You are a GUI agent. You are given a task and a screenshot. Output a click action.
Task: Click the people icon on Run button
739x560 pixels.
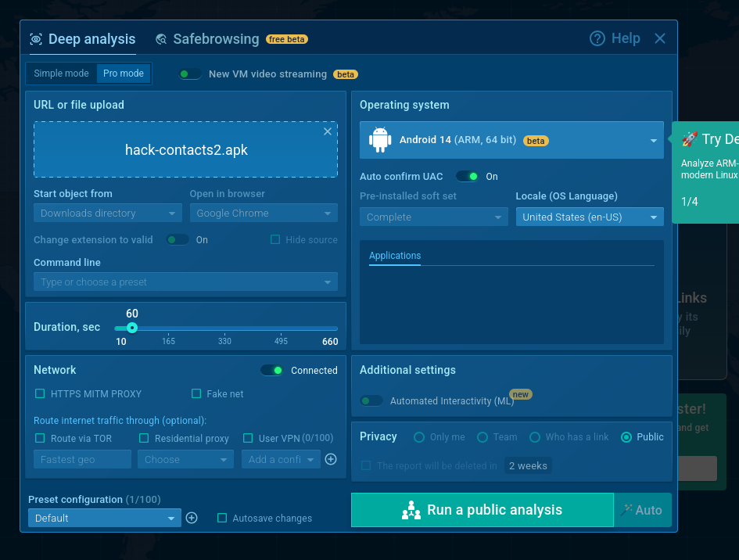(x=411, y=510)
